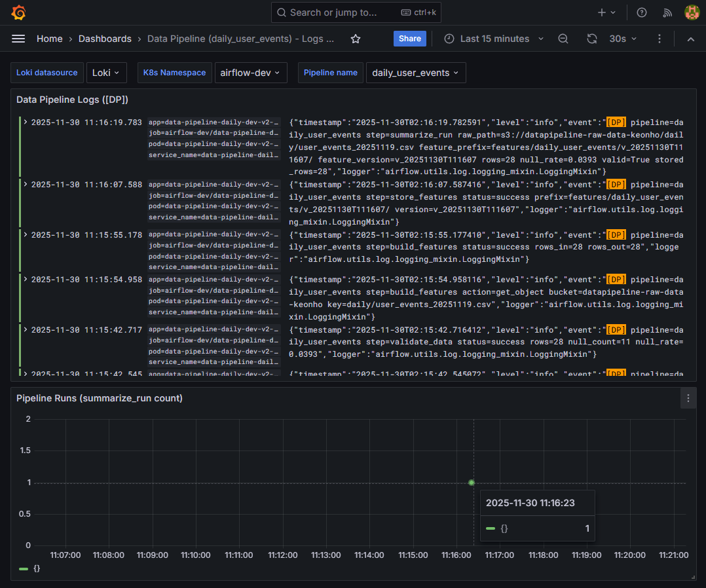Image resolution: width=706 pixels, height=588 pixels.
Task: Navigate to Dashboards breadcrumb link
Action: click(x=105, y=39)
